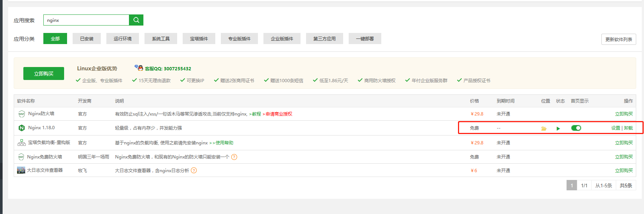Open 设置 for Nginx 1.18.0
This screenshot has height=214, width=644.
(616, 128)
